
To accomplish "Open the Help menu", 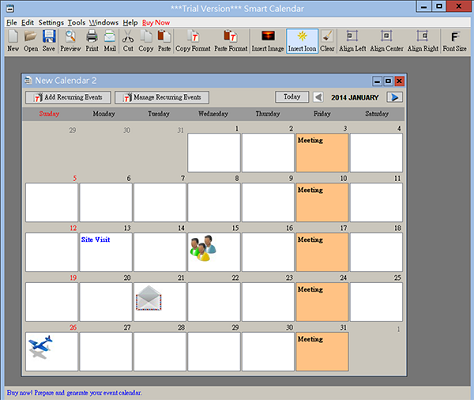I will [130, 23].
